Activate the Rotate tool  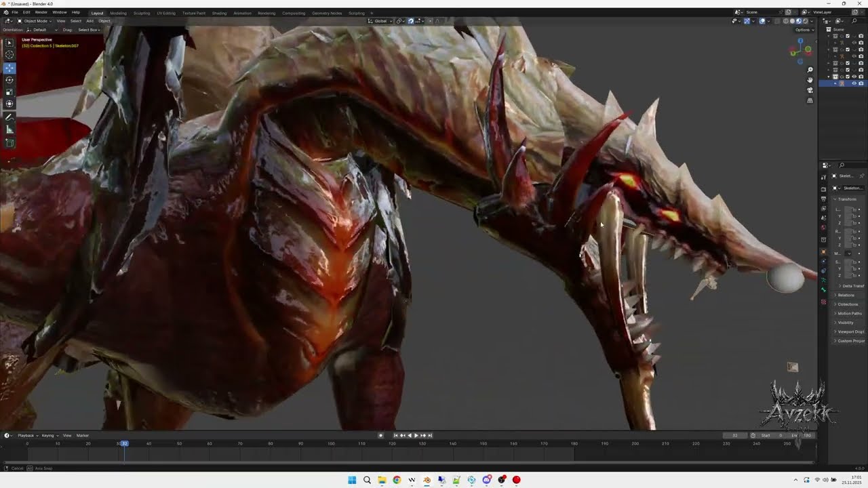(x=9, y=80)
